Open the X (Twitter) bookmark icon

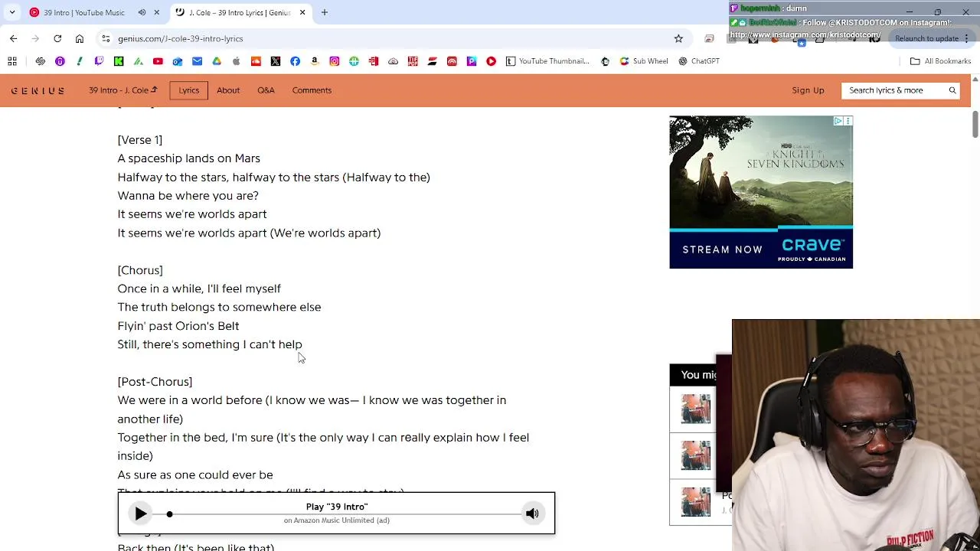[x=276, y=61]
